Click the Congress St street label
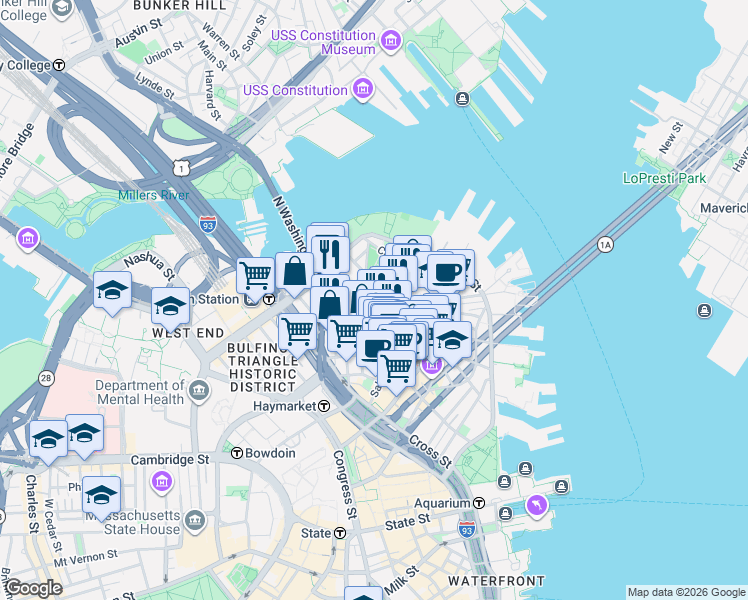748x600 pixels. pyautogui.click(x=345, y=485)
